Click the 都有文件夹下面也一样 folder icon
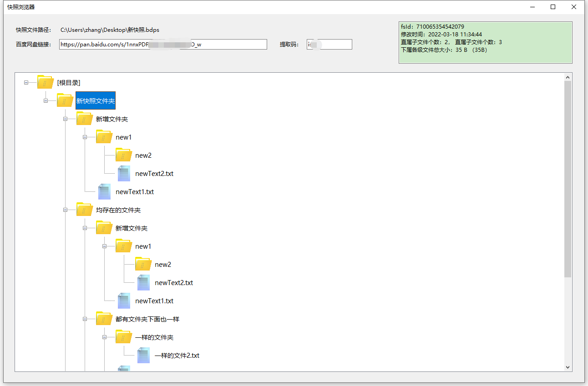588x386 pixels. [104, 319]
